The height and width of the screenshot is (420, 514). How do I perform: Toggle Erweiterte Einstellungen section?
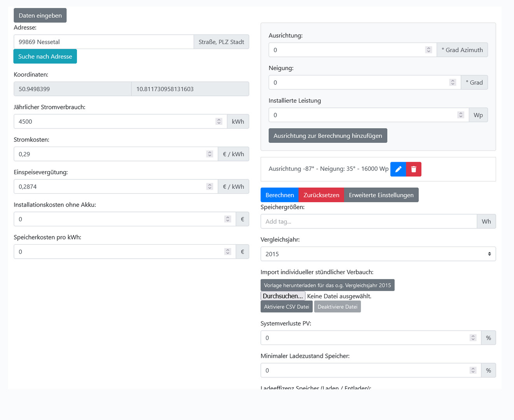[381, 195]
